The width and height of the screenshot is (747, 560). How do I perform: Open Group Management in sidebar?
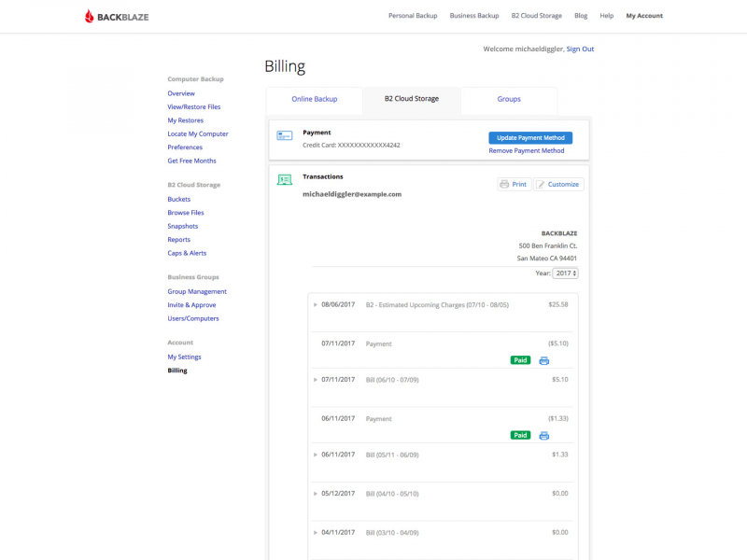(x=197, y=291)
